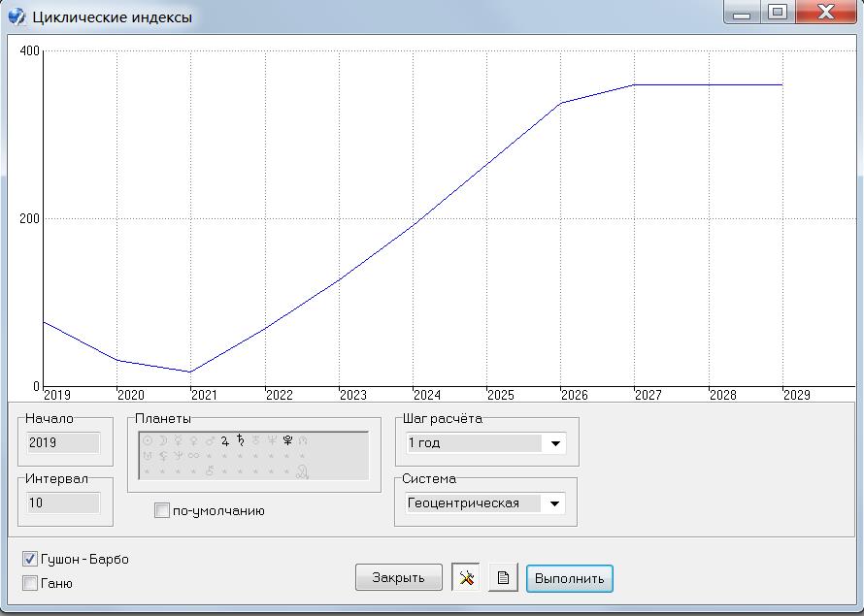Enable the Ганю checkbox
Viewport: 864px width, 616px height.
point(30,584)
